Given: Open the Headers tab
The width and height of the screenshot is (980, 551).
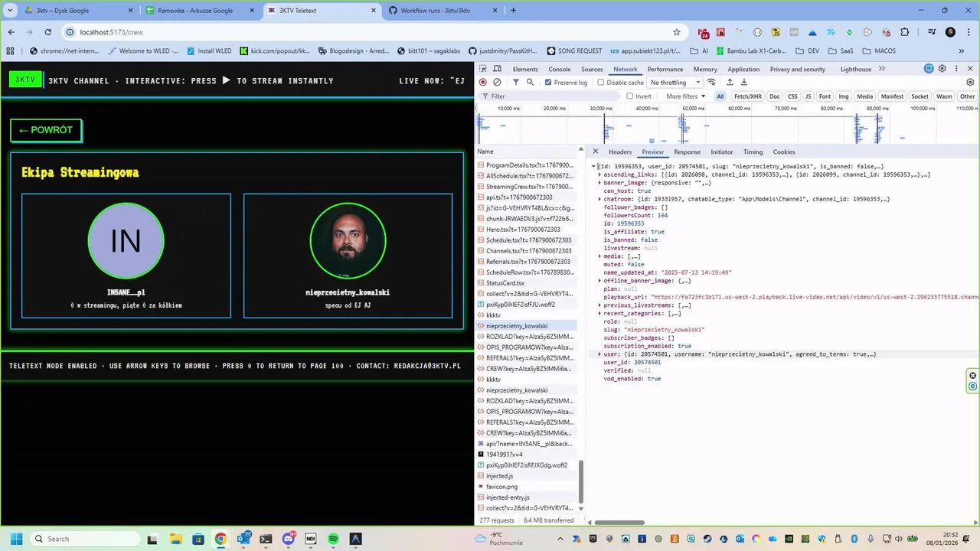Looking at the screenshot, I should (x=620, y=152).
